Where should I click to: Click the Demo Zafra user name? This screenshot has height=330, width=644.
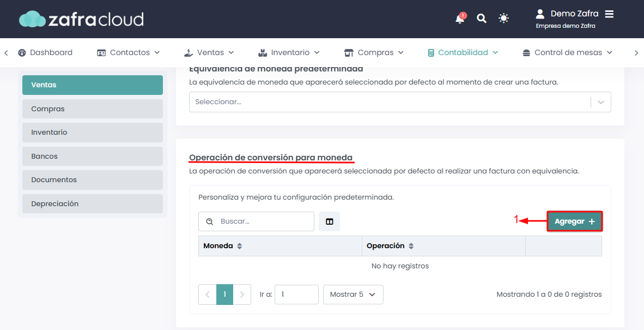point(574,14)
